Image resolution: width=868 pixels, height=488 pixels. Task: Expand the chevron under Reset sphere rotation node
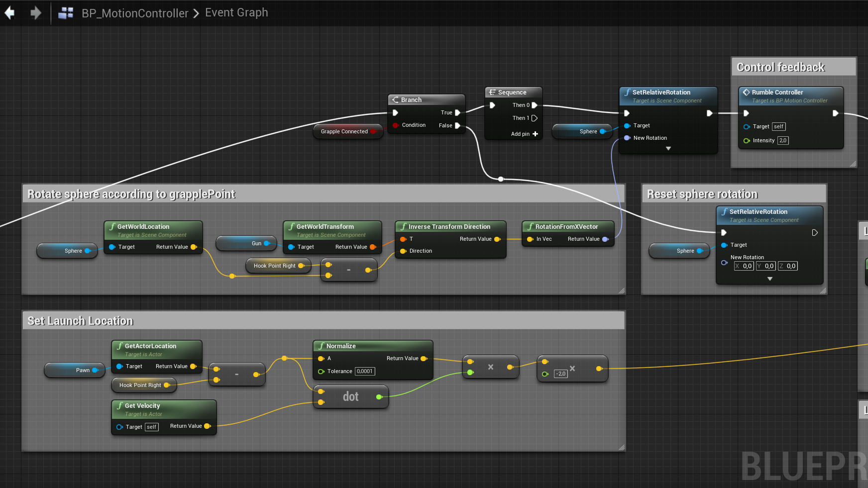769,279
